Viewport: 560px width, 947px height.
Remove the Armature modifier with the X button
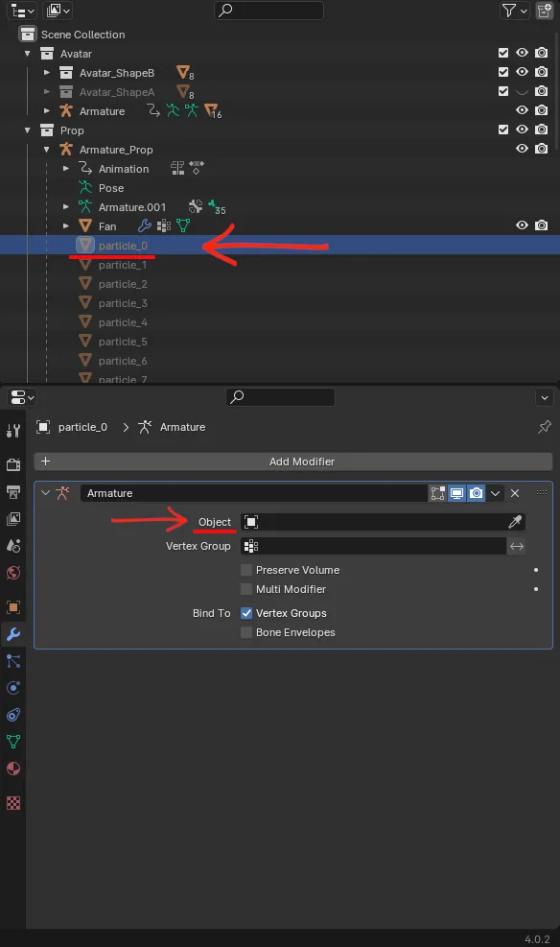point(515,493)
